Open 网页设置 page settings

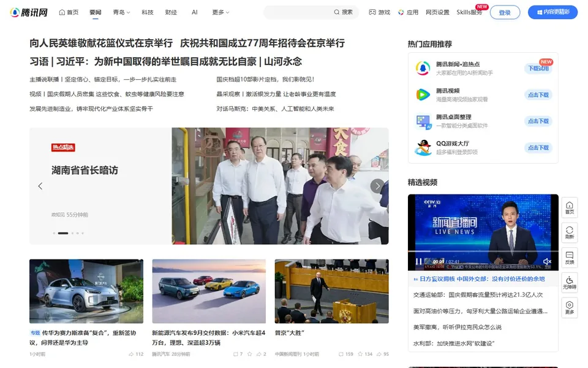click(437, 12)
